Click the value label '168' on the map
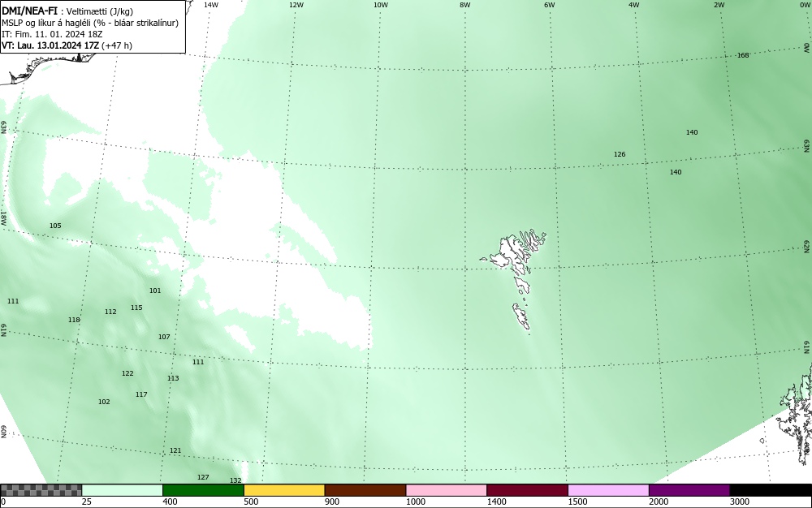Image resolution: width=812 pixels, height=508 pixels. click(743, 55)
